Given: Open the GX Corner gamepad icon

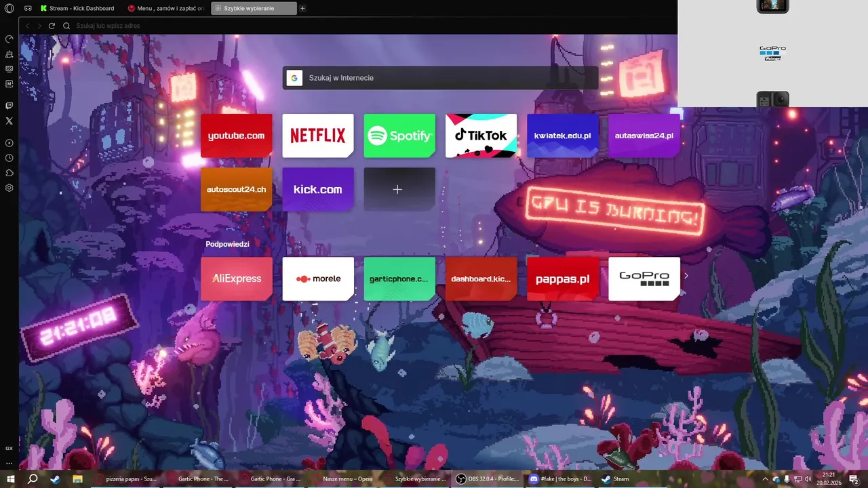Looking at the screenshot, I should click(x=28, y=8).
